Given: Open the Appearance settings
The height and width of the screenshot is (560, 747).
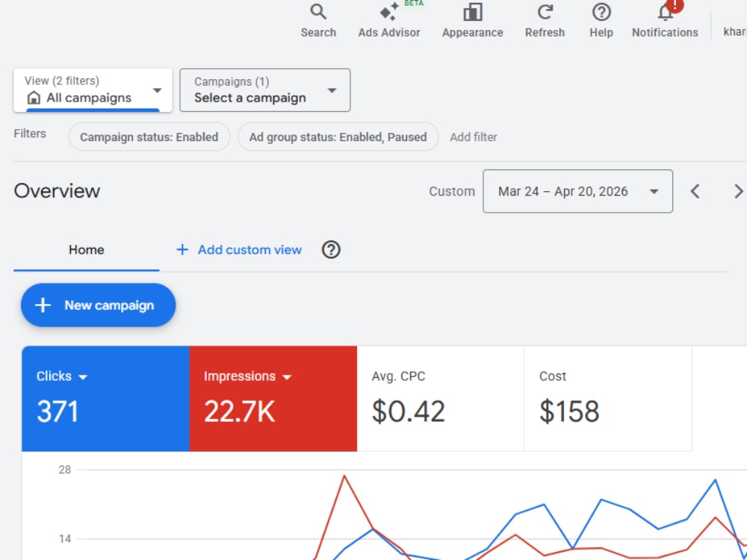Looking at the screenshot, I should click(x=472, y=20).
